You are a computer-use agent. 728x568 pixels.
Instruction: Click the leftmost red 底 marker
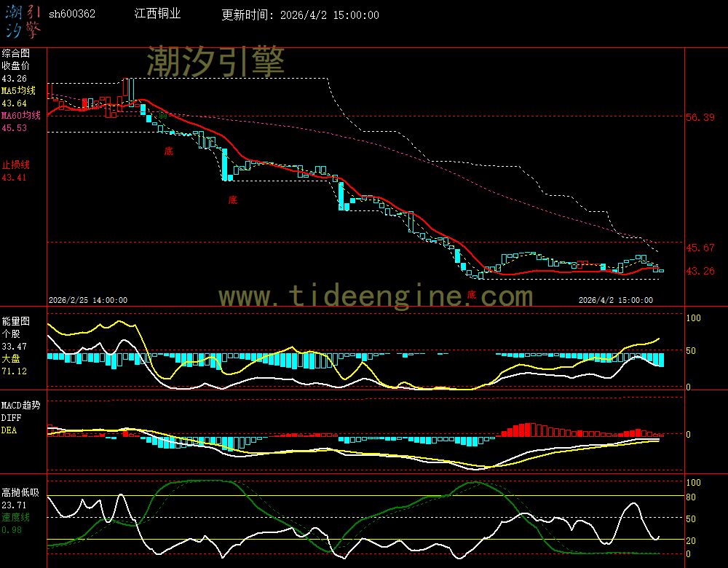click(169, 151)
